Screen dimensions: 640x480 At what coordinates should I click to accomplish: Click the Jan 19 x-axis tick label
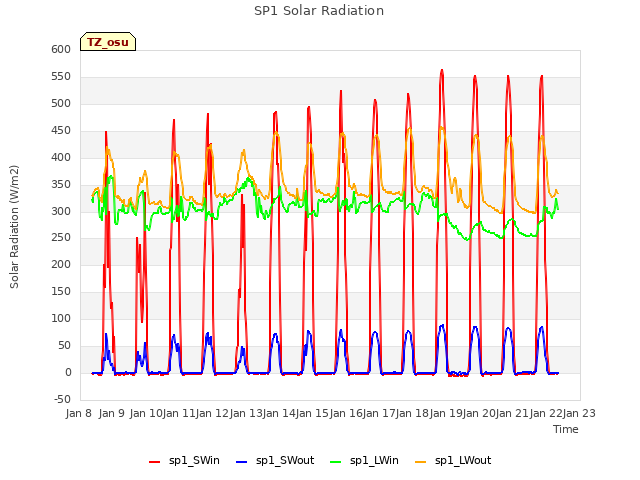coord(445,413)
